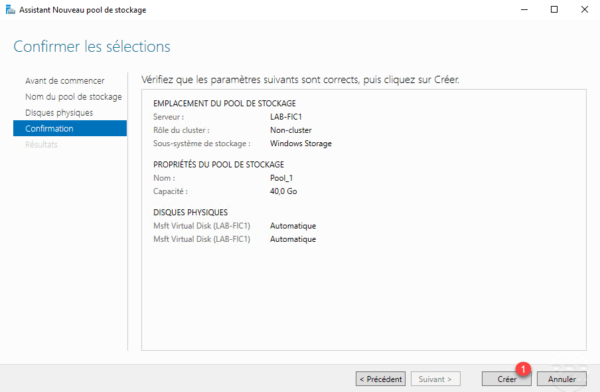This screenshot has height=392, width=600.
Task: Click the EMPLACEMENT DU POOL DE STOCKAGE heading
Action: click(x=225, y=103)
